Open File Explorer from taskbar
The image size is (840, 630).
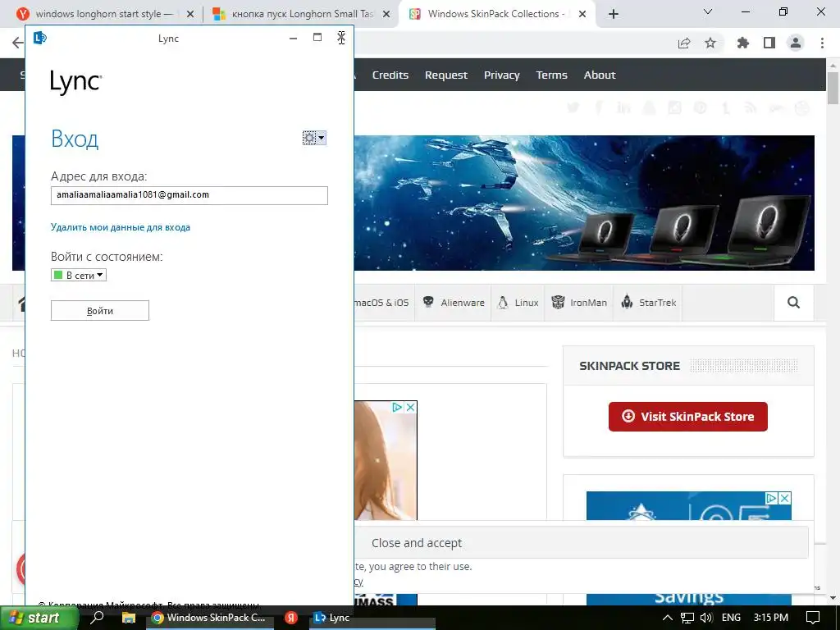pyautogui.click(x=129, y=618)
